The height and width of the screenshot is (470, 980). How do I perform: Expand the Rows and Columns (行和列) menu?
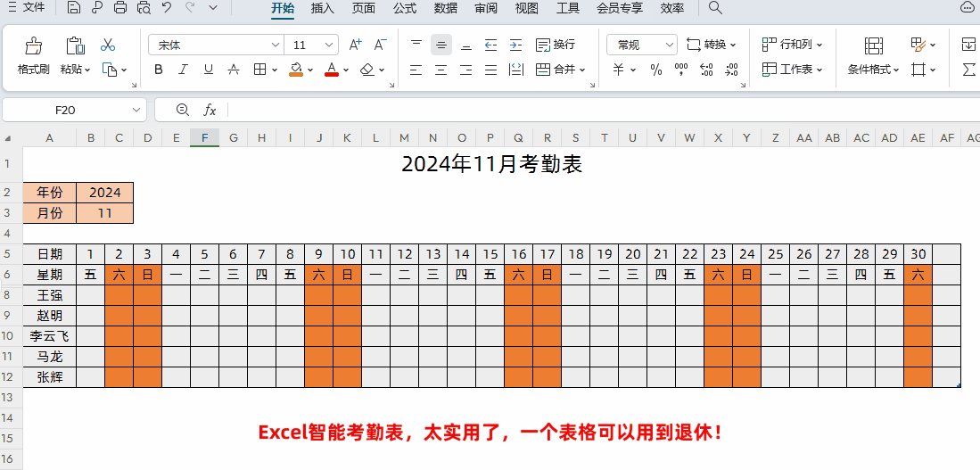793,45
